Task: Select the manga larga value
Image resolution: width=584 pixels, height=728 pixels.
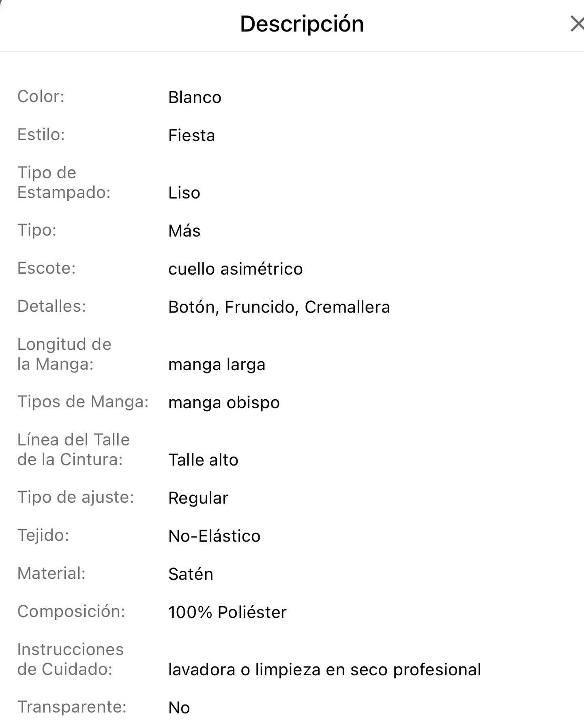Action: (x=217, y=364)
